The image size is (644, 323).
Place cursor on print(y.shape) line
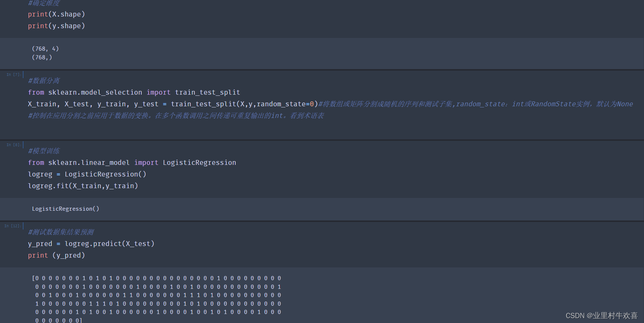click(x=56, y=26)
